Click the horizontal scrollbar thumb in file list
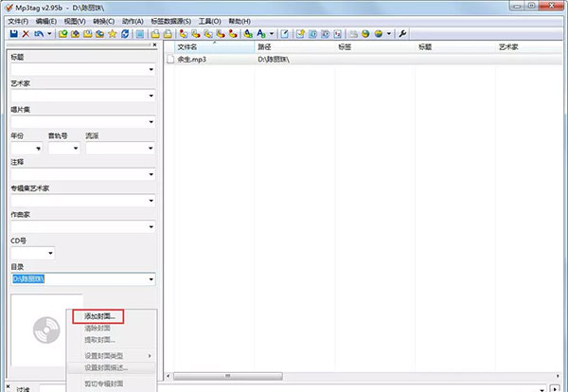 pos(227,376)
